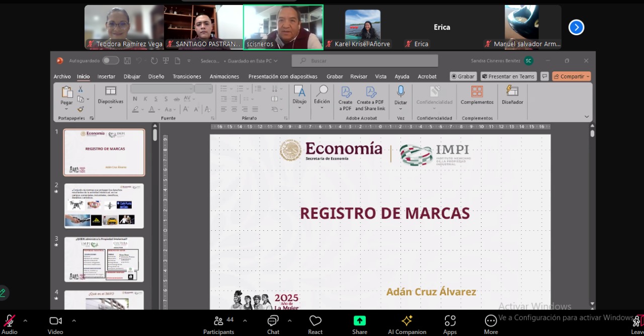This screenshot has height=336, width=644.
Task: Justify text in Párrafo group
Action: pyautogui.click(x=256, y=109)
